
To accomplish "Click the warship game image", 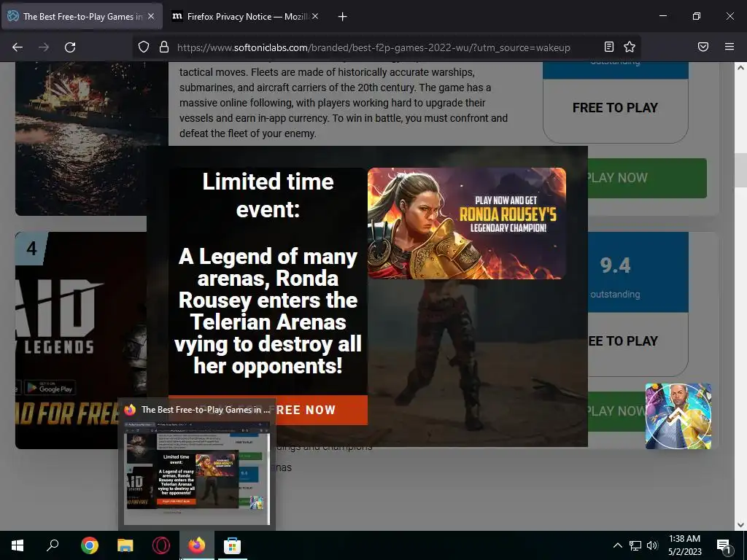I will (x=91, y=138).
